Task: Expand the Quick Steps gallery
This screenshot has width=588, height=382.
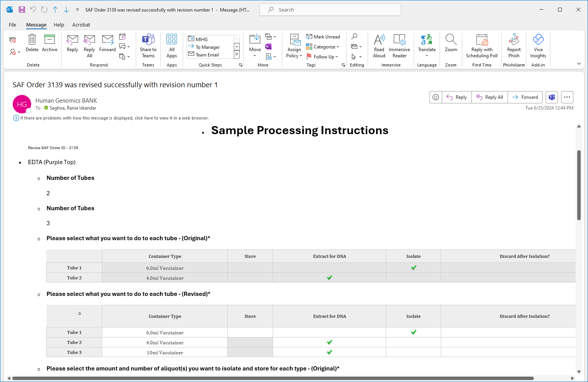Action: point(241,65)
